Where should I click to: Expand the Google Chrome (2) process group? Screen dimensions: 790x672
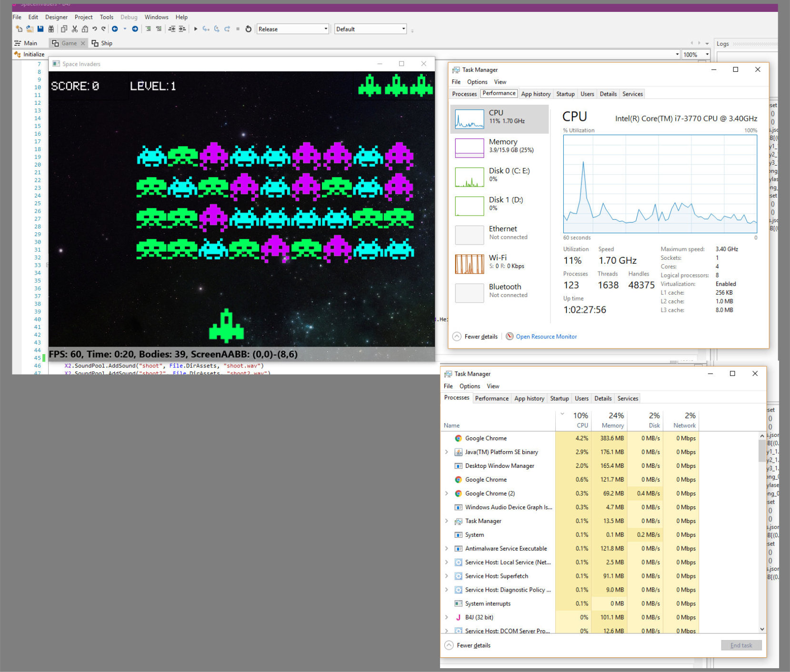[447, 494]
